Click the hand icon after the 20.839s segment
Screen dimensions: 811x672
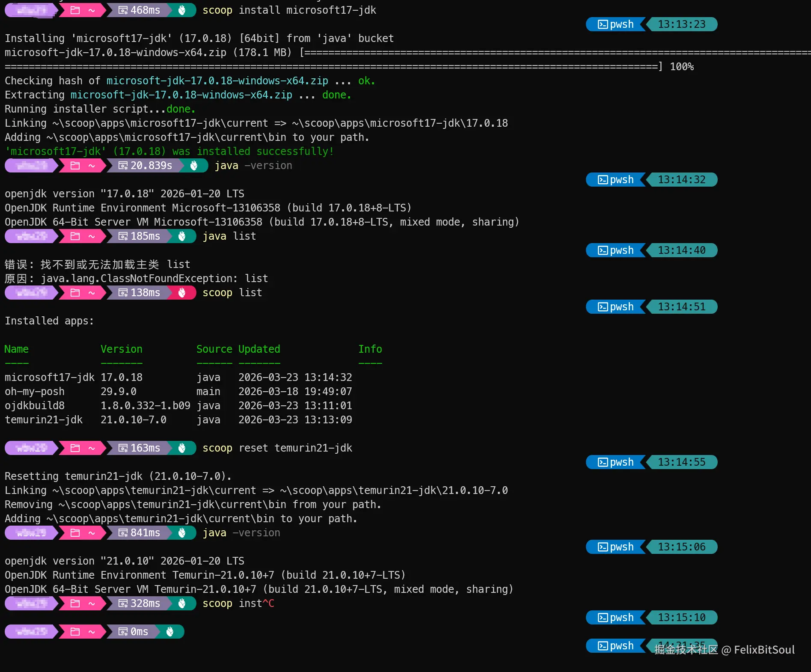pos(194,166)
